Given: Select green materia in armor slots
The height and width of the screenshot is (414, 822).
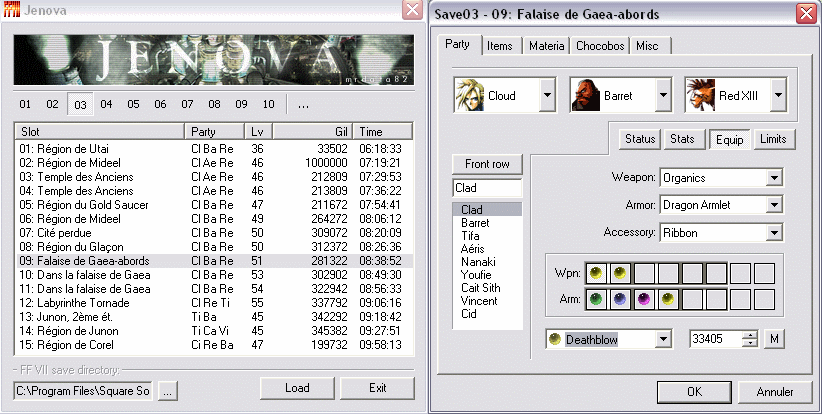Looking at the screenshot, I should 596,299.
